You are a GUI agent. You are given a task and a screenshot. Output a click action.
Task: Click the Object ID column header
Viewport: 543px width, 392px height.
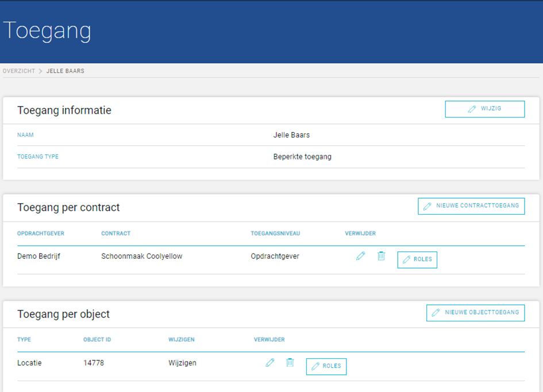pos(97,340)
